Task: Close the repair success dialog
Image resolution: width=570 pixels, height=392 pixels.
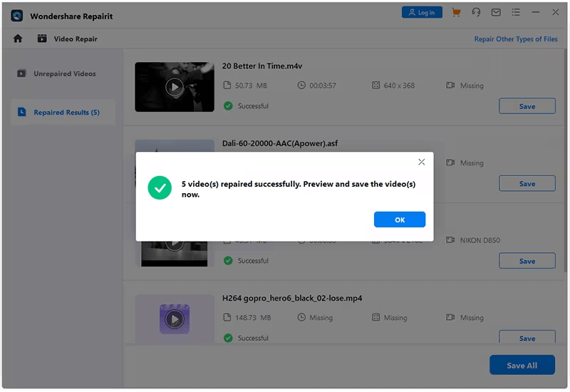Action: [421, 163]
